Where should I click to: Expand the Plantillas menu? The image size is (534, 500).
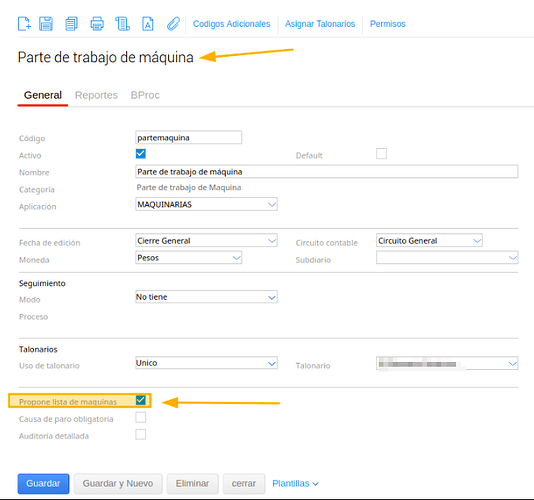click(295, 483)
